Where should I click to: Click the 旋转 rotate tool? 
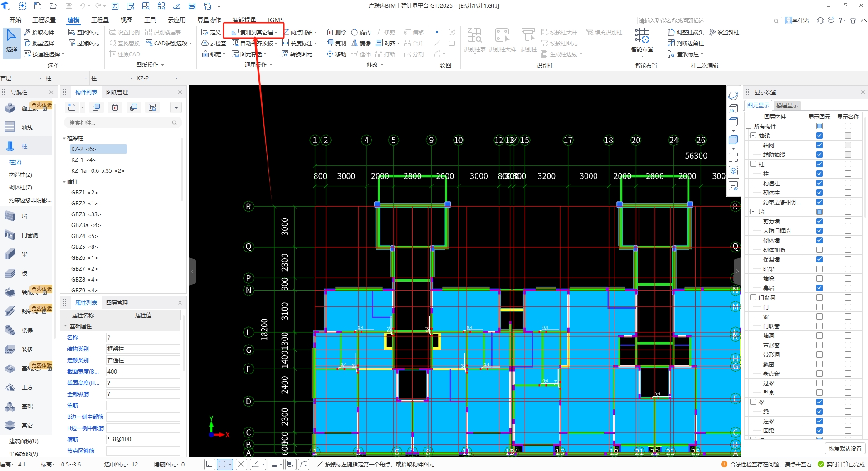(361, 32)
